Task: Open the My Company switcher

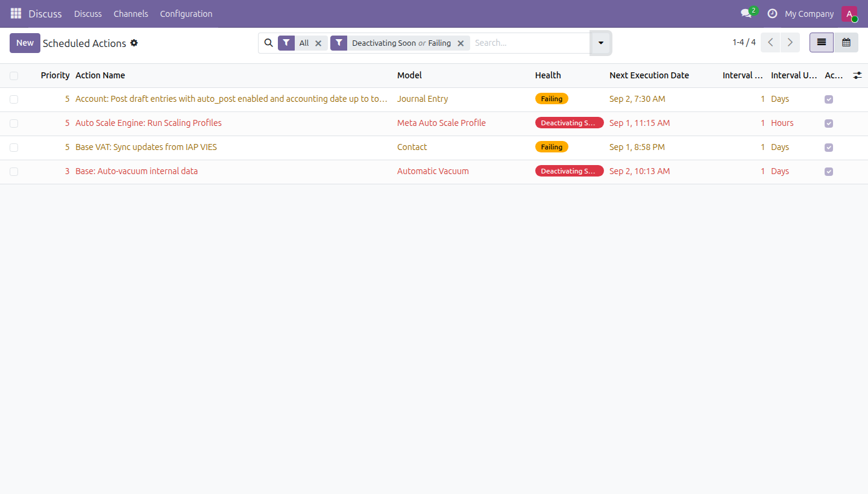Action: tap(810, 13)
